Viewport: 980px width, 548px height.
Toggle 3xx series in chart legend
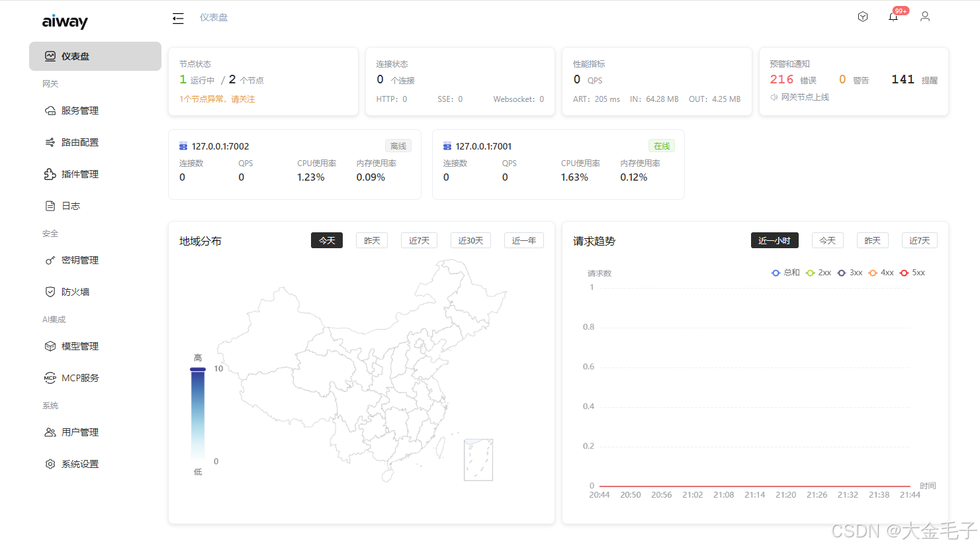(x=850, y=273)
